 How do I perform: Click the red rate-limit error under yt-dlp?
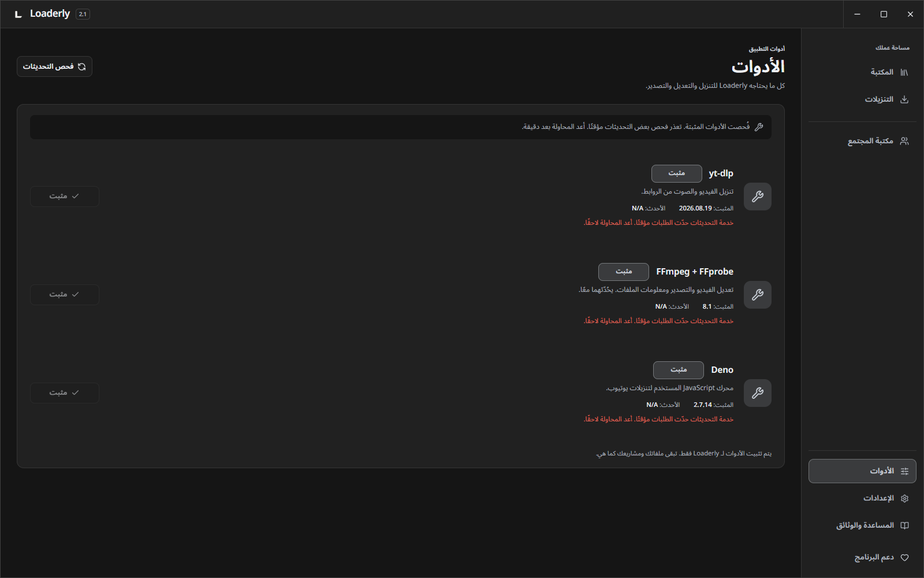[x=658, y=223]
